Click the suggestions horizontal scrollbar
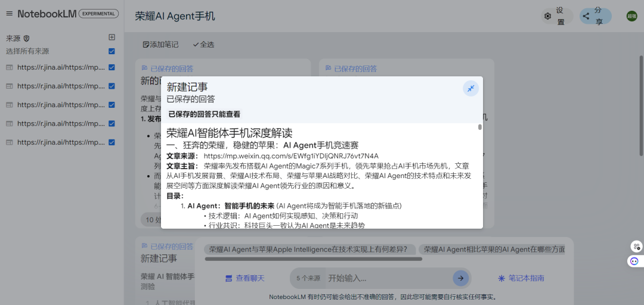Image resolution: width=644 pixels, height=305 pixels. pyautogui.click(x=314, y=259)
